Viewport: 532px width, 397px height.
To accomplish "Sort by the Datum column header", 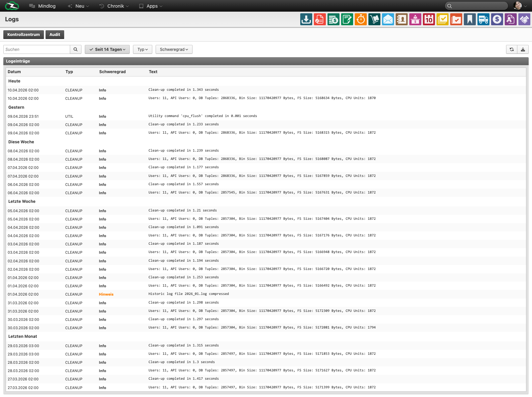I will pos(14,72).
